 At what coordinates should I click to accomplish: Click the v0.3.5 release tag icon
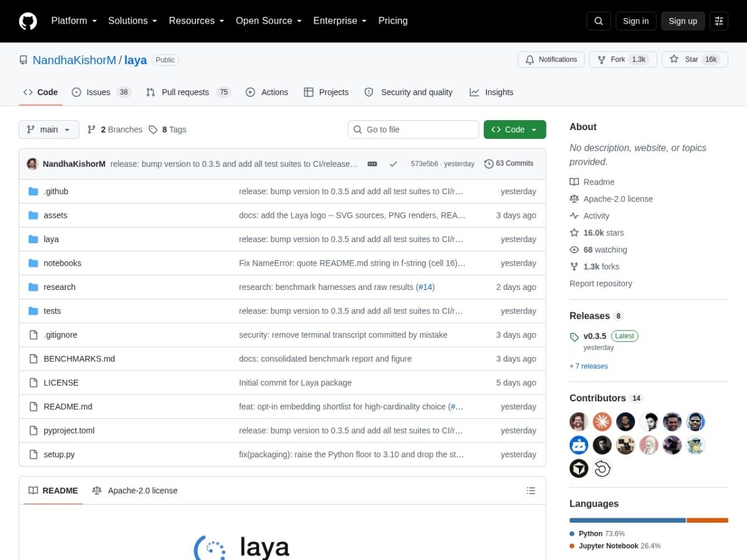point(574,337)
